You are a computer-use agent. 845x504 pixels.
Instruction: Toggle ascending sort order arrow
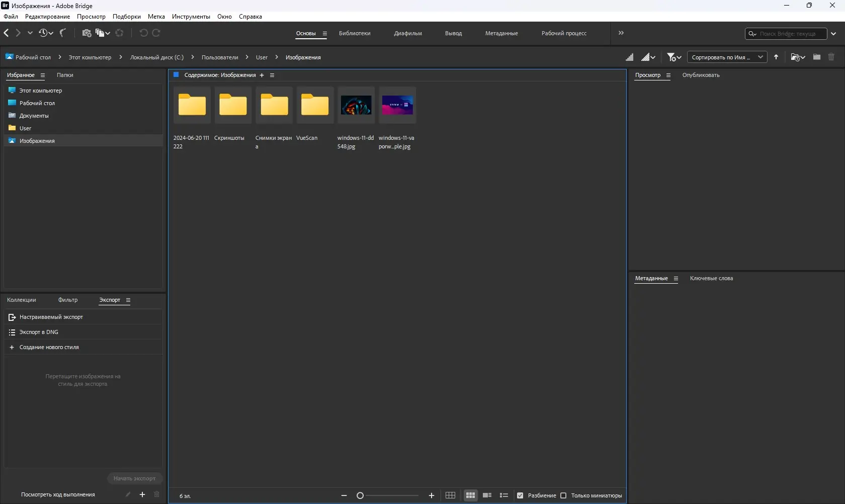(776, 57)
